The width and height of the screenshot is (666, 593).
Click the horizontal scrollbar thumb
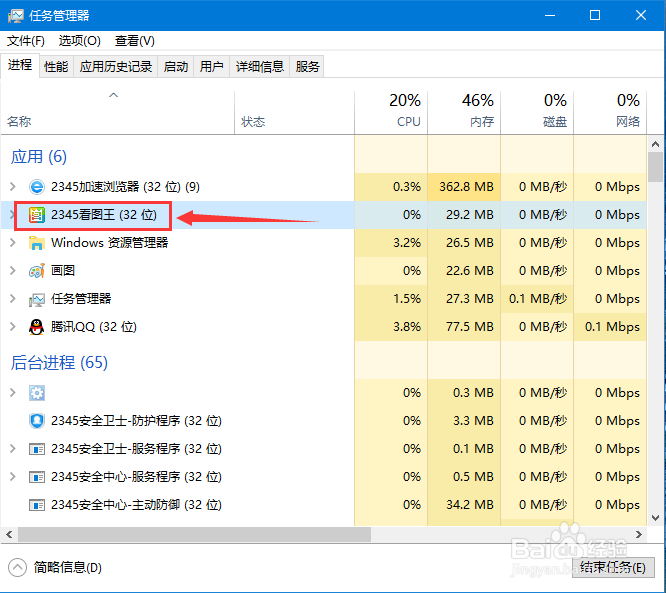(194, 534)
